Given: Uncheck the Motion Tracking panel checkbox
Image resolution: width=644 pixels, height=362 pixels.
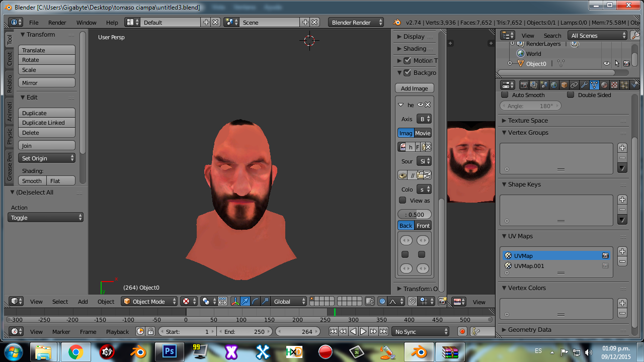Looking at the screenshot, I should pyautogui.click(x=408, y=60).
